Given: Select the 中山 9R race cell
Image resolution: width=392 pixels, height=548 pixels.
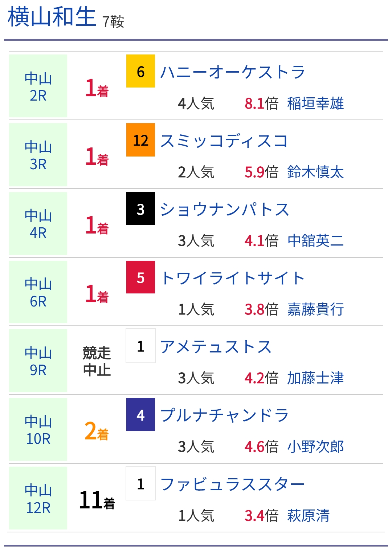Looking at the screenshot, I should pos(38,361).
